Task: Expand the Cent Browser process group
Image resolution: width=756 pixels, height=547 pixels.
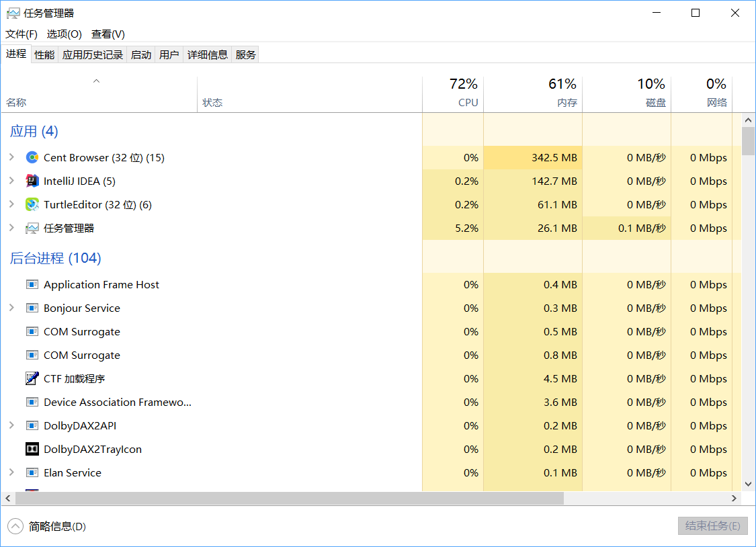Action: 11,157
